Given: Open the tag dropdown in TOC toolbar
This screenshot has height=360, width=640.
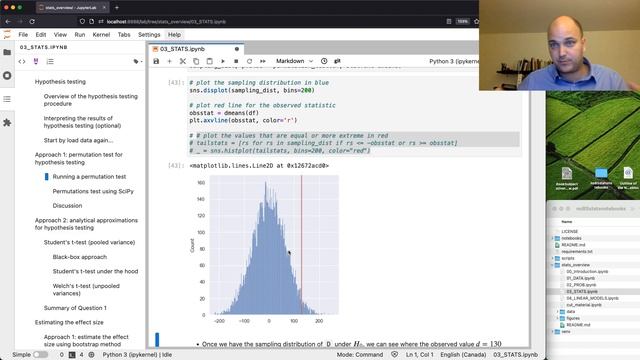Looking at the screenshot, I should 138,62.
